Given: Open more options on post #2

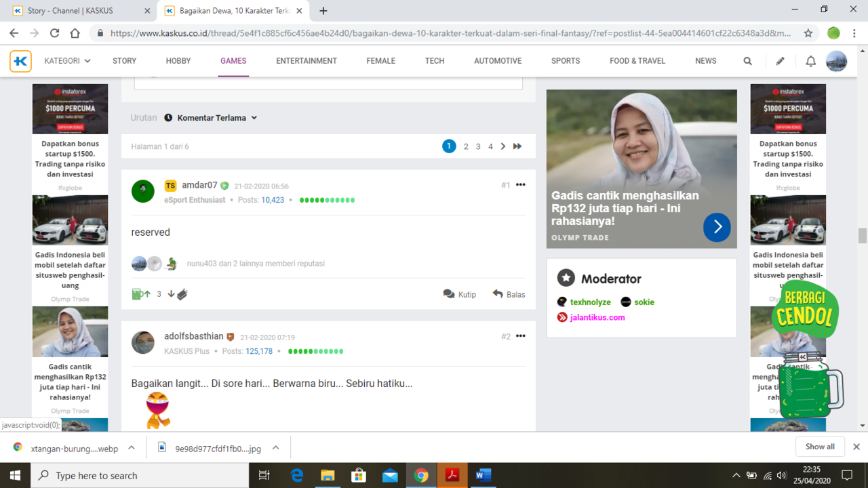Looking at the screenshot, I should (x=520, y=335).
